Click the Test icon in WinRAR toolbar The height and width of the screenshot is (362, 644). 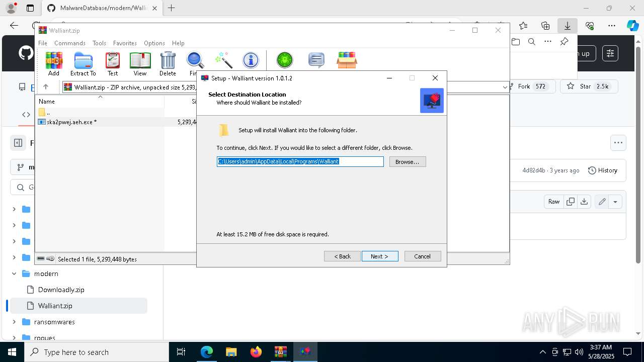coord(113,64)
